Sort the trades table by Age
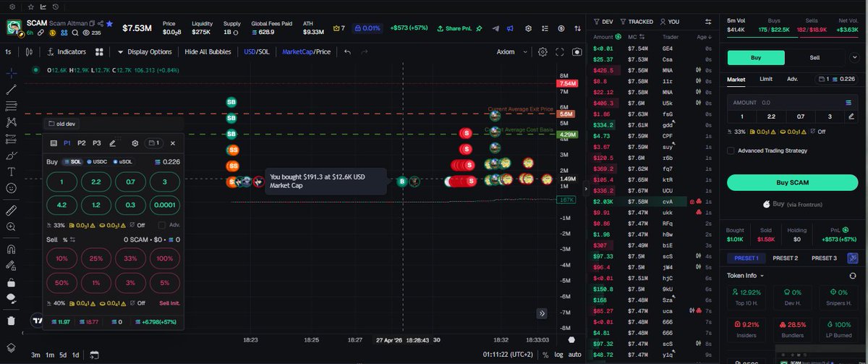The width and height of the screenshot is (868, 364). pos(705,36)
